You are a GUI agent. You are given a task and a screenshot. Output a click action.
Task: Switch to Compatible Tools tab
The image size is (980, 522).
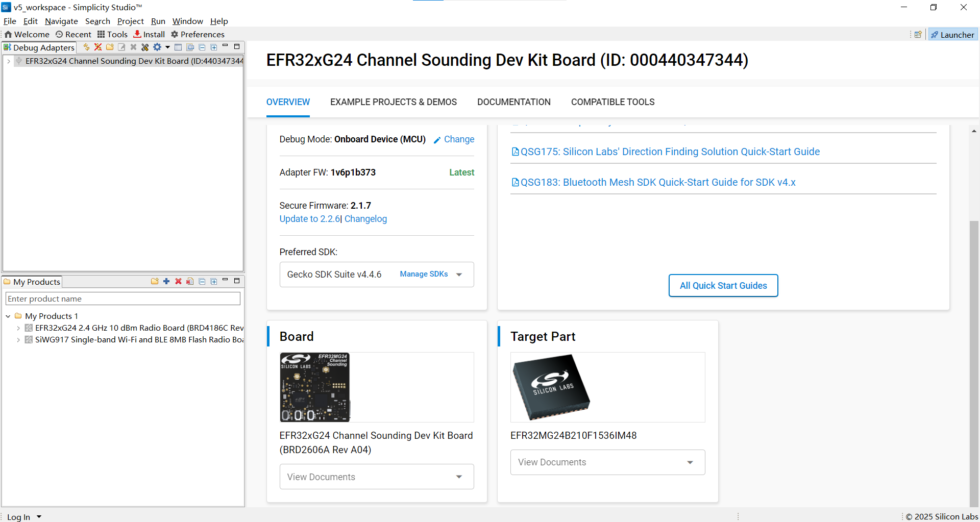click(613, 102)
